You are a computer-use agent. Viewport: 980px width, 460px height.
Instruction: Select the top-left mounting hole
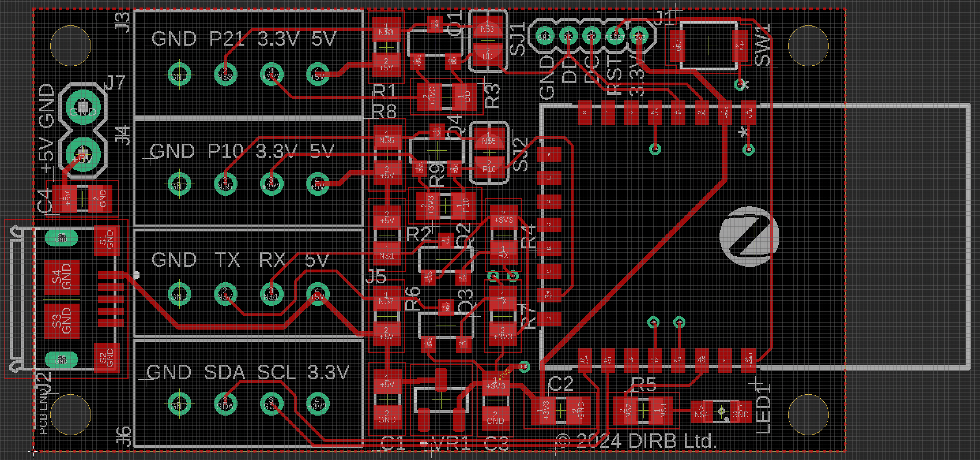point(70,46)
